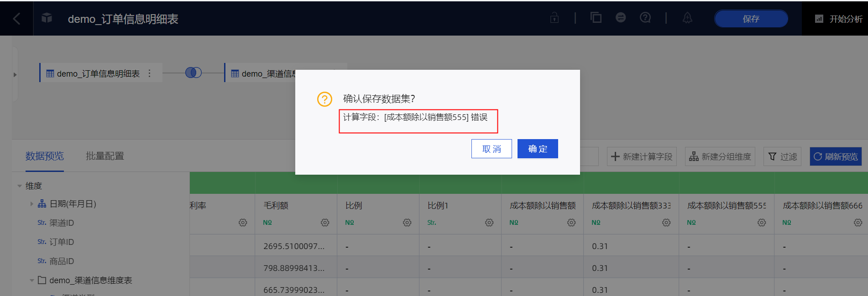The height and width of the screenshot is (296, 868).
Task: Select the 数据预览 tab
Action: point(45,156)
